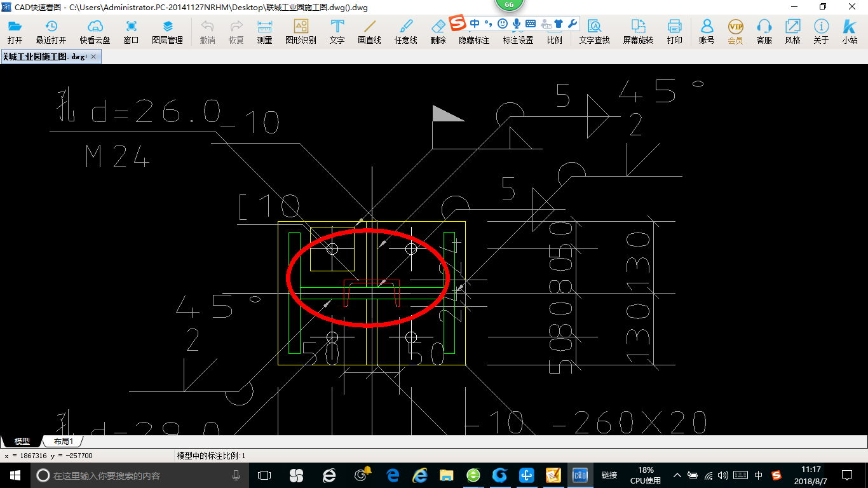Click the 恢复 redo arrow
Viewport: 868px width, 488px height.
(236, 31)
